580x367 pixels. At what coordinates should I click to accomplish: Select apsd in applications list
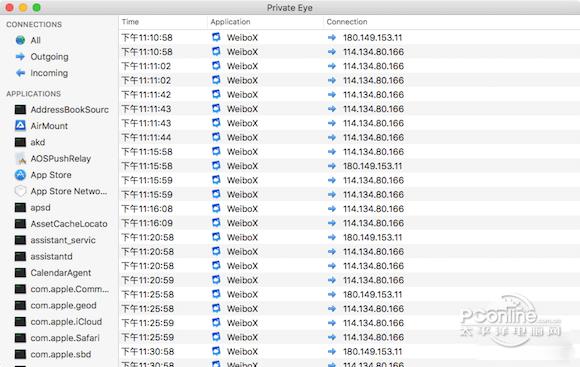coord(40,208)
